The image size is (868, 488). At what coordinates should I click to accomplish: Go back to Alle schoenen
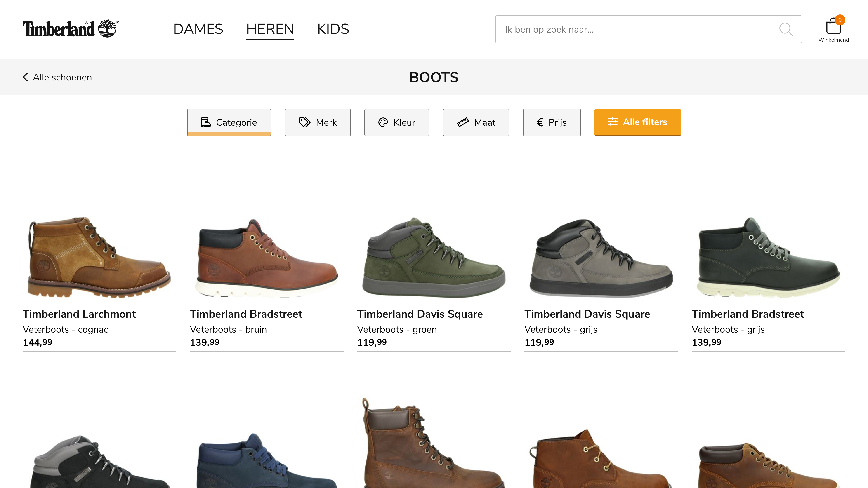pyautogui.click(x=62, y=77)
